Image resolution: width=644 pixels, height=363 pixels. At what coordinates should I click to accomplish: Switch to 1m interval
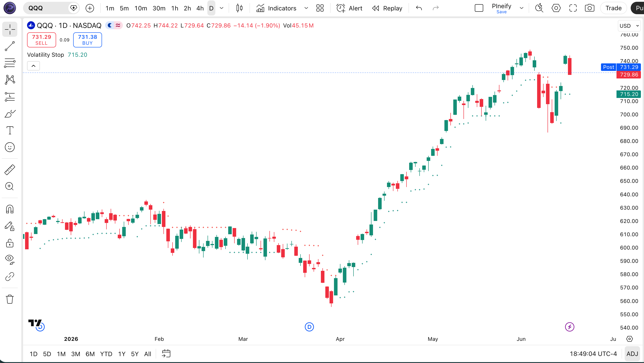[110, 8]
